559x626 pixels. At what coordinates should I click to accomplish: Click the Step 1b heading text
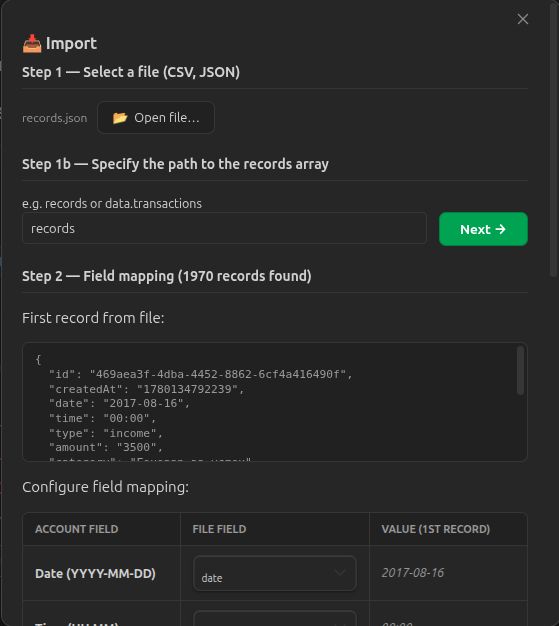point(175,164)
